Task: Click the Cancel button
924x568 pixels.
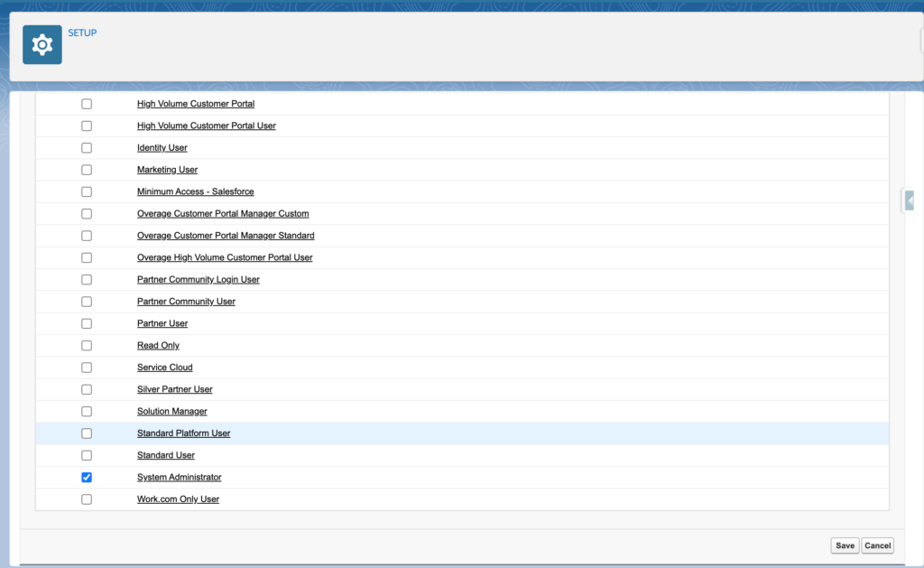Action: point(876,545)
